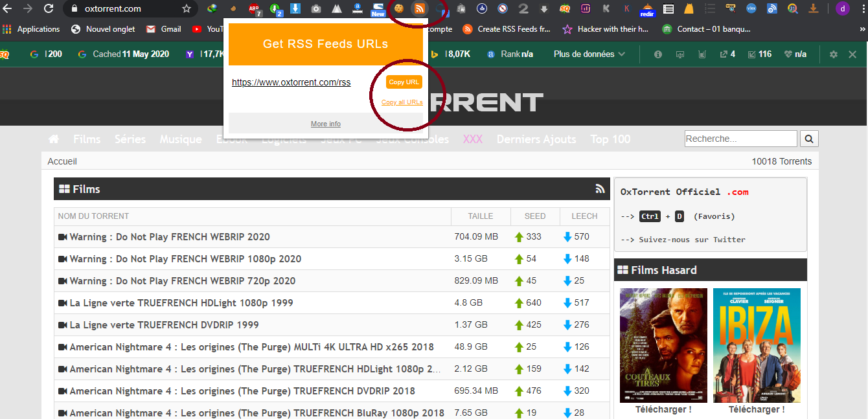This screenshot has width=868, height=419.
Task: Bookmark this page with the star icon
Action: point(187,8)
